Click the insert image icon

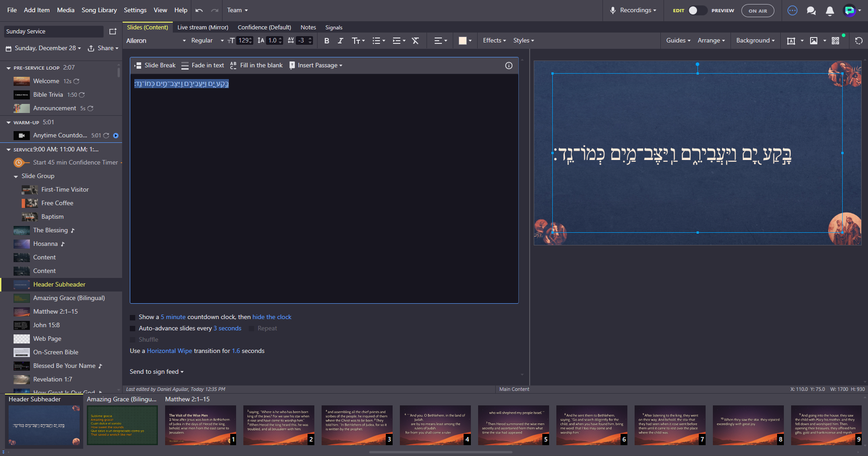(814, 41)
